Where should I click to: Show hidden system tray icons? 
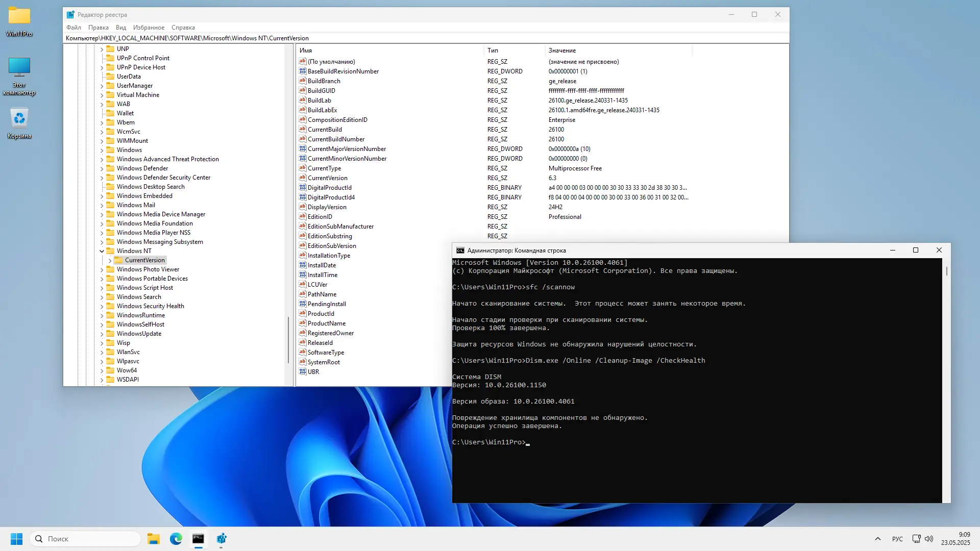(878, 539)
